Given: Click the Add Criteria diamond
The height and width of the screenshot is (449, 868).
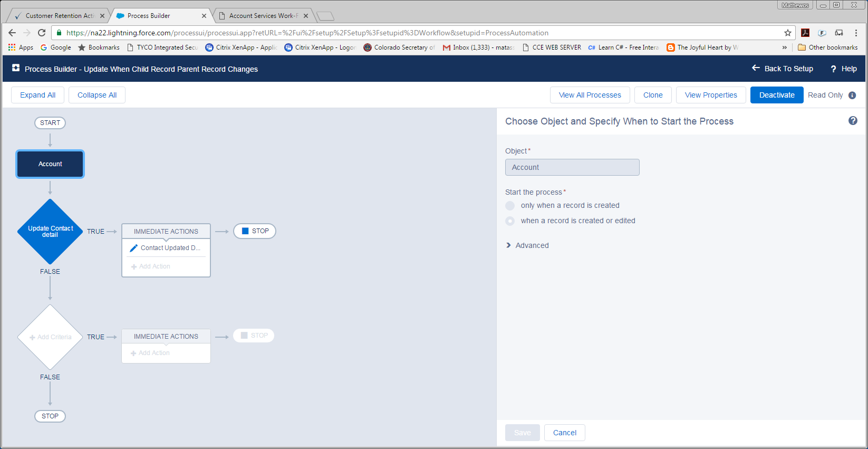Looking at the screenshot, I should click(x=50, y=337).
